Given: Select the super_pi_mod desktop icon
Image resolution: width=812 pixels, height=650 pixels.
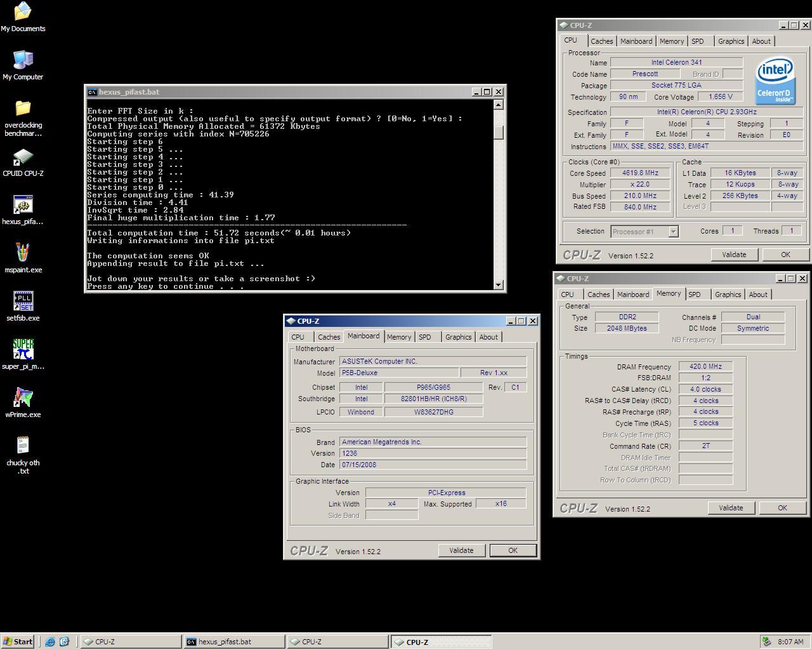Looking at the screenshot, I should [x=23, y=355].
